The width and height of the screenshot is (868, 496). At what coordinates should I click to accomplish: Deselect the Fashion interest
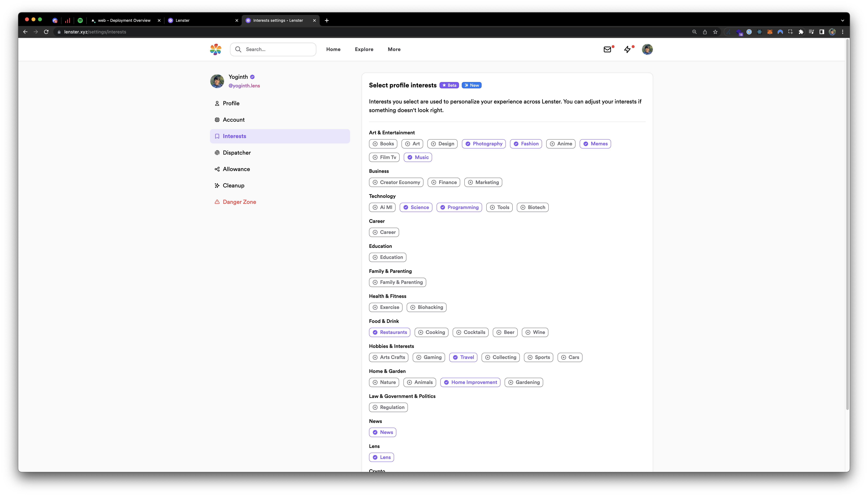[526, 144]
